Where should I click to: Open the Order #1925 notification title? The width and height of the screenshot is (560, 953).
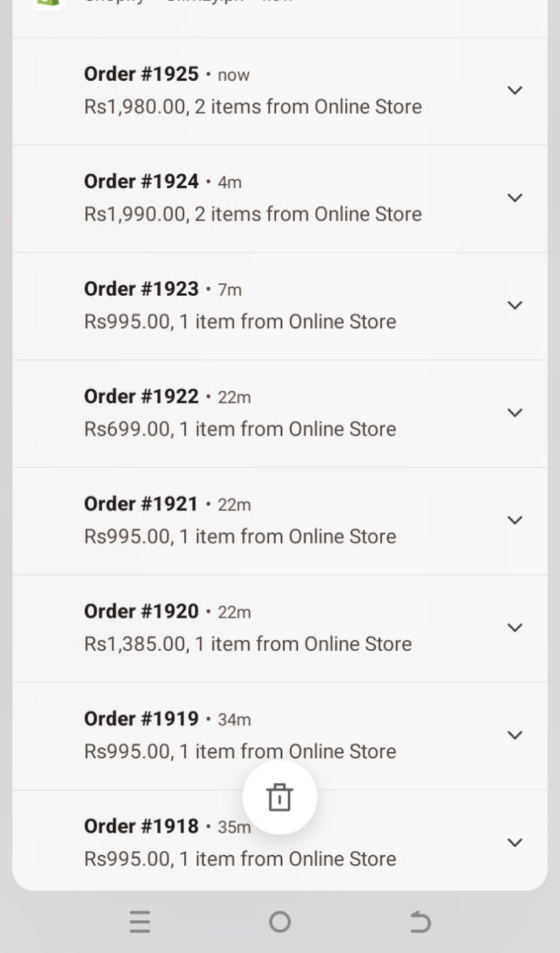[x=142, y=74]
